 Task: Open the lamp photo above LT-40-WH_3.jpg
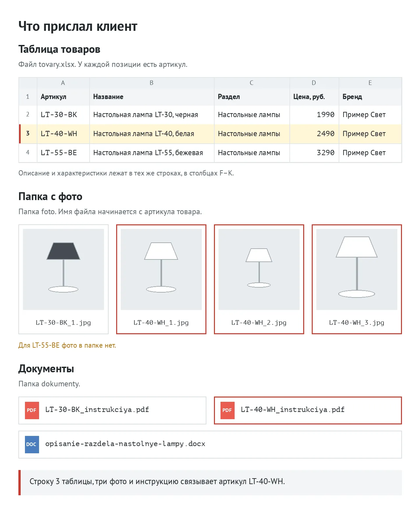(x=357, y=269)
